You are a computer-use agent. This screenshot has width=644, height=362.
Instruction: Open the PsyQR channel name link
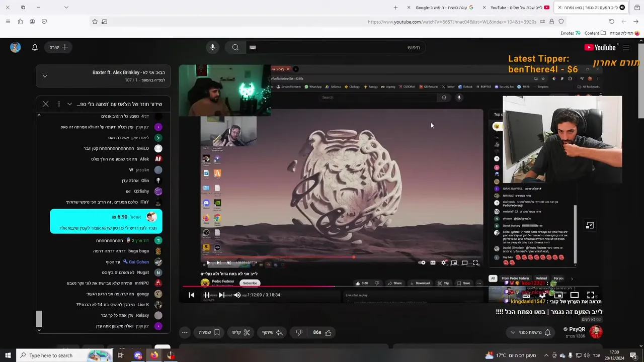(577, 329)
